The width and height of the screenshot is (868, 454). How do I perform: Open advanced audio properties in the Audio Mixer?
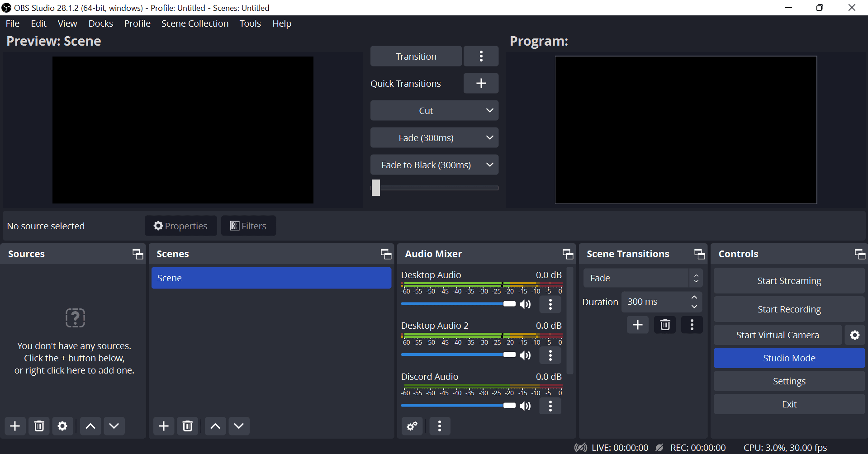[x=412, y=426]
